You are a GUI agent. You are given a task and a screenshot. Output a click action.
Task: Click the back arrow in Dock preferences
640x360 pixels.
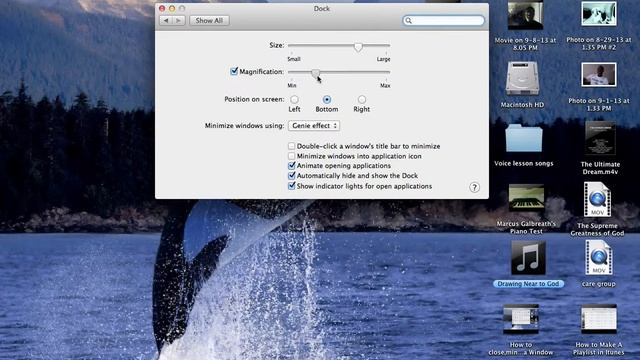tap(165, 20)
